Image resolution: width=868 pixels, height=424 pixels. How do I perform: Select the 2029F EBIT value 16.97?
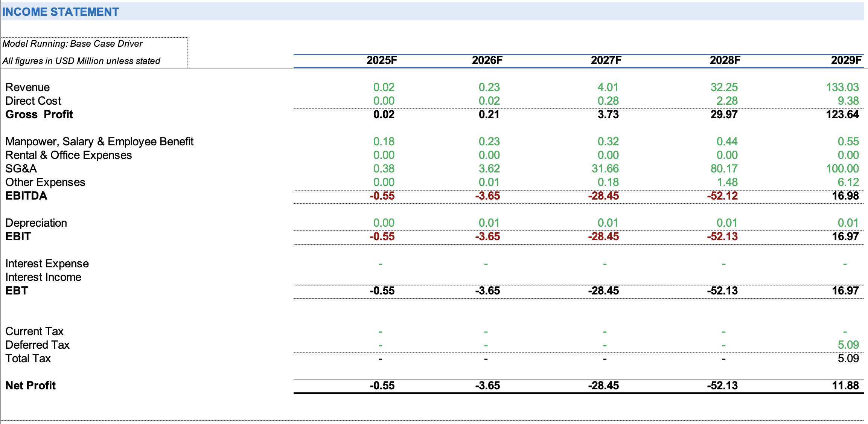click(845, 236)
